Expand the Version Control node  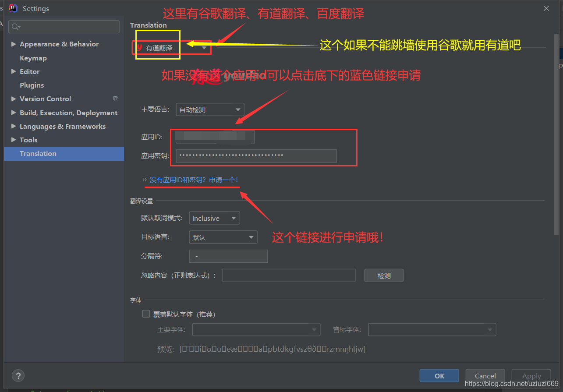pyautogui.click(x=14, y=99)
